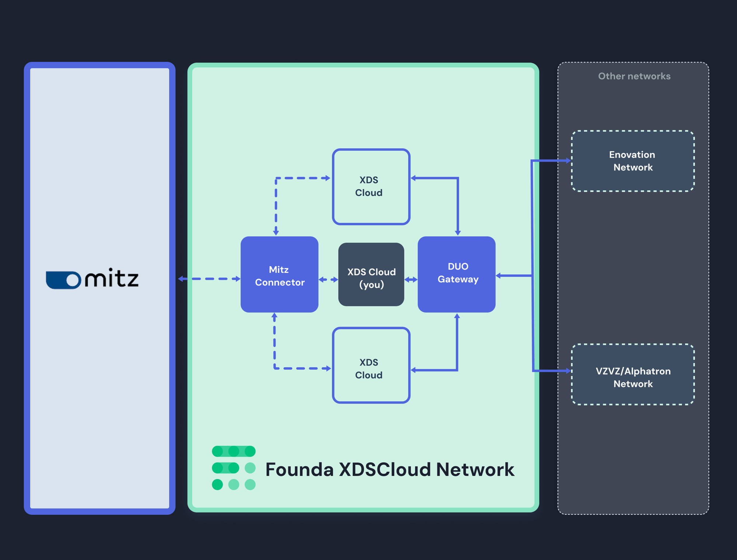
Task: Click the Founda green dots logo
Action: click(x=234, y=468)
